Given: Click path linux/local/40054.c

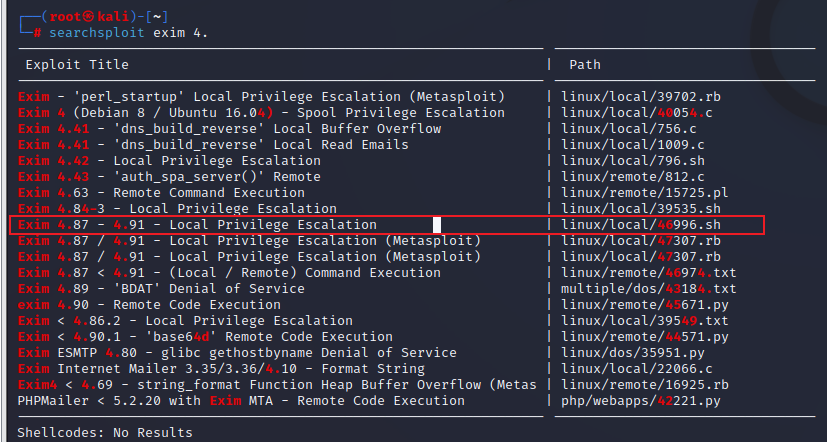Looking at the screenshot, I should point(637,113).
